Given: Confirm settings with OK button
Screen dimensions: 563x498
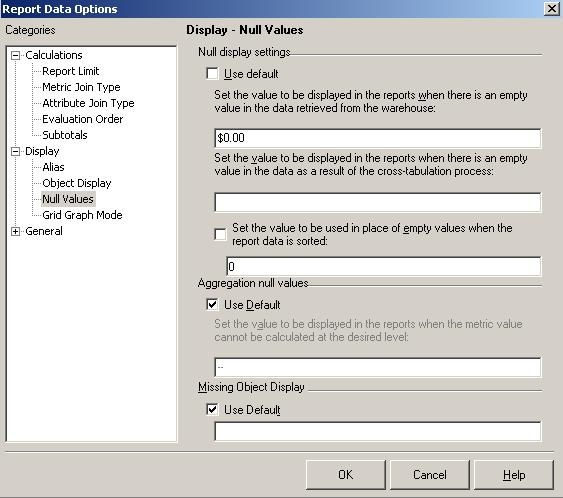Looking at the screenshot, I should pyautogui.click(x=346, y=475).
